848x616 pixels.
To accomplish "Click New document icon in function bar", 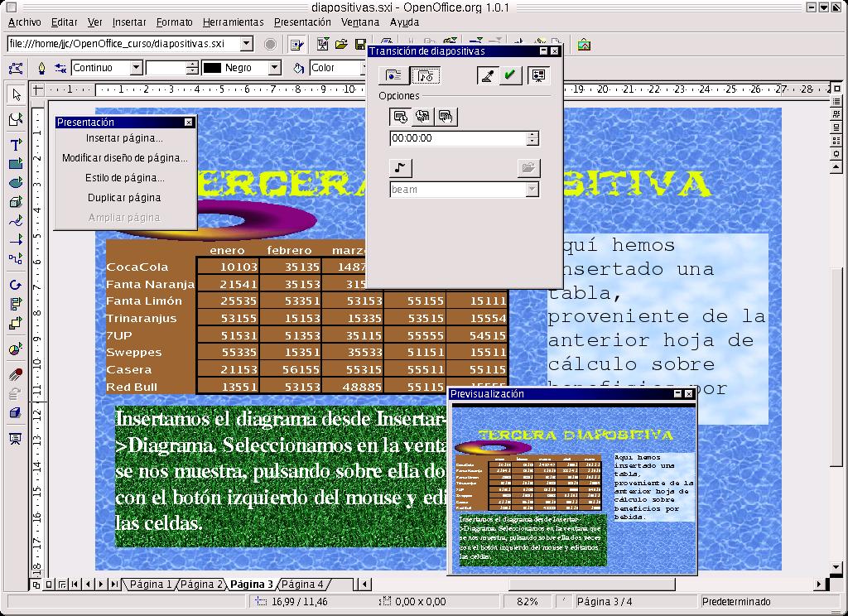I will [323, 45].
